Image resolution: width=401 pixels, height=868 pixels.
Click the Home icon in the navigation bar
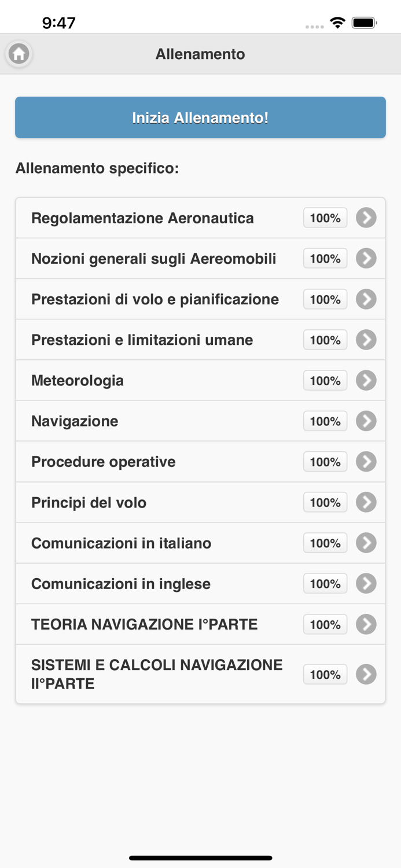point(19,53)
